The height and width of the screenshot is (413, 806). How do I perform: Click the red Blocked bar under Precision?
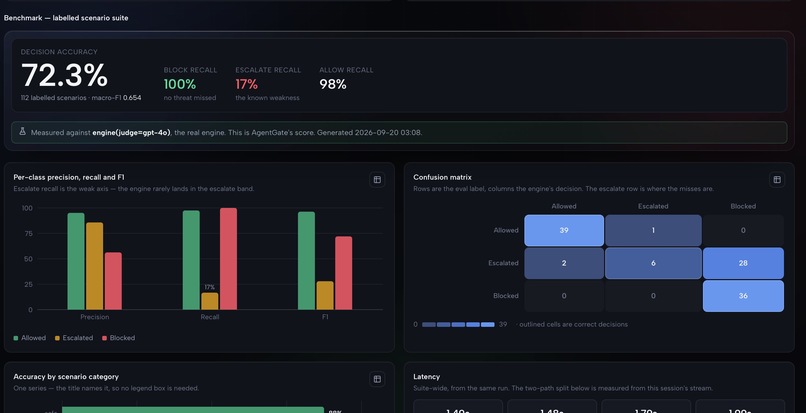[113, 281]
